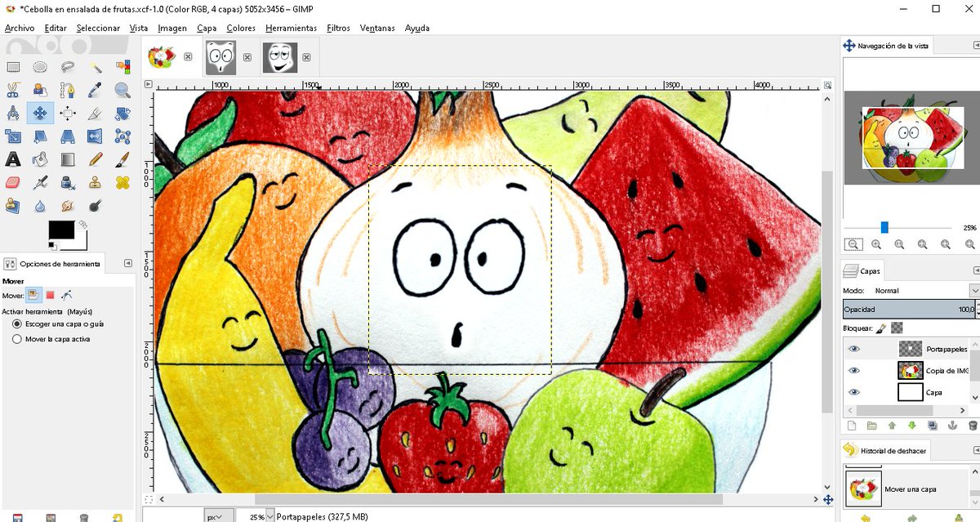Select the Scissors Select tool
The height and width of the screenshot is (522, 980).
coord(13,90)
